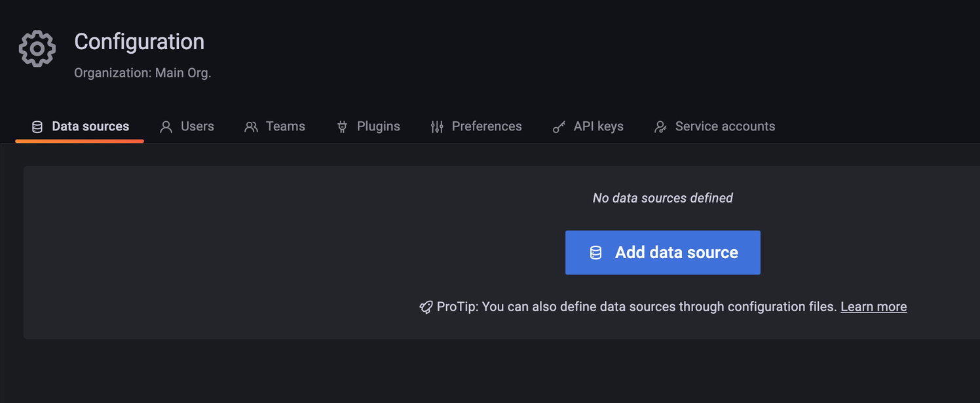980x403 pixels.
Task: Open the Preferences tab
Action: (x=487, y=126)
